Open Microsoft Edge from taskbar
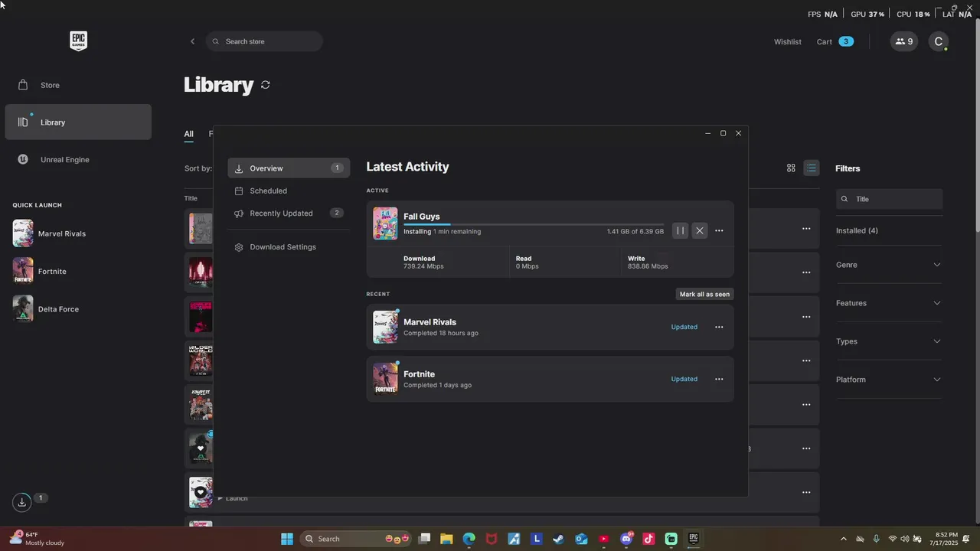This screenshot has height=551, width=980. [x=469, y=539]
